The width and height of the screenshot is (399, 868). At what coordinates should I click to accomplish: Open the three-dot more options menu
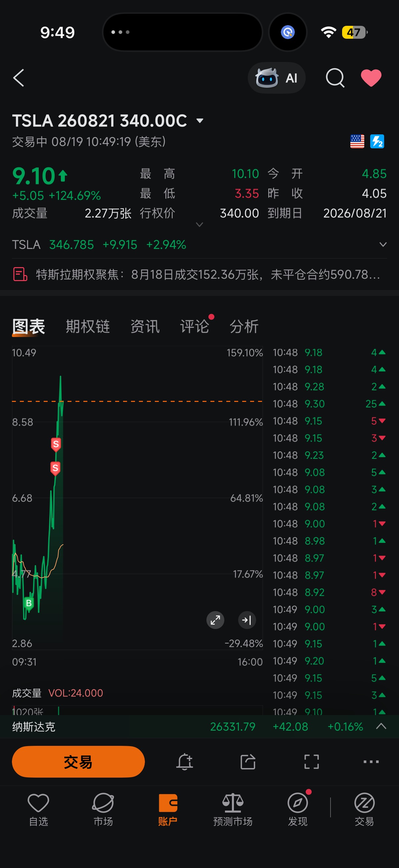(371, 762)
